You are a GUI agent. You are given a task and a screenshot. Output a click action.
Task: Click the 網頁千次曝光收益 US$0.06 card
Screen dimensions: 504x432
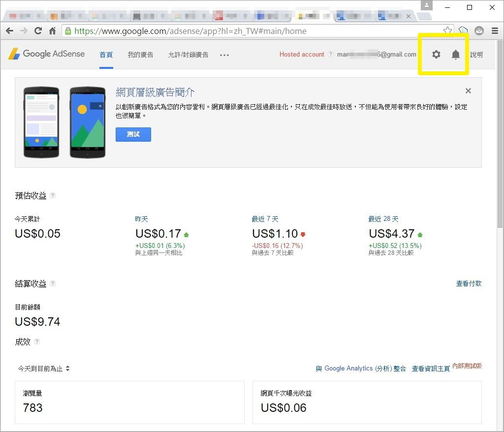click(367, 402)
